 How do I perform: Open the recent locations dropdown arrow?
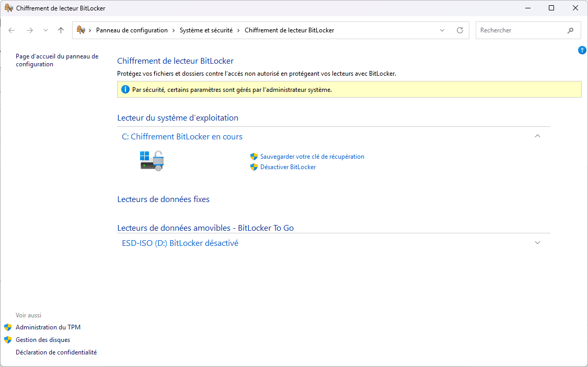click(45, 30)
